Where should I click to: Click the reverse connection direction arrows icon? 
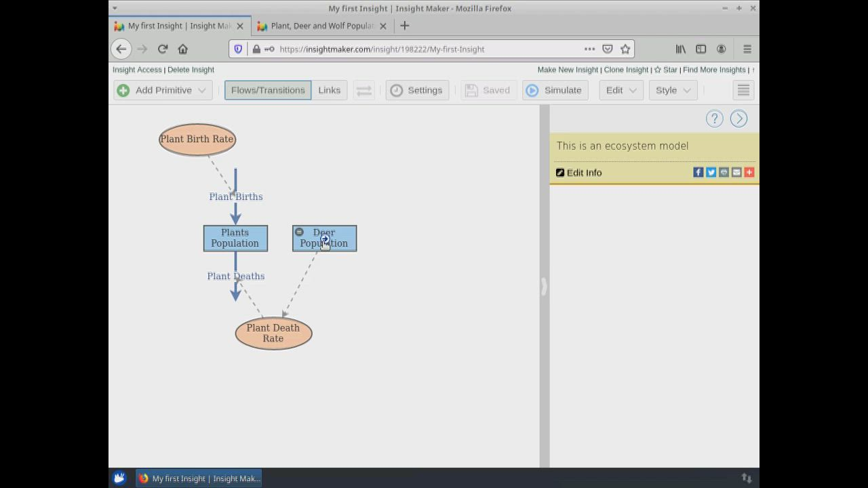click(x=364, y=90)
